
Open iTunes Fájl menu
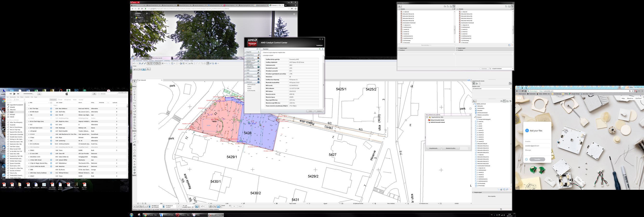click(x=7, y=97)
